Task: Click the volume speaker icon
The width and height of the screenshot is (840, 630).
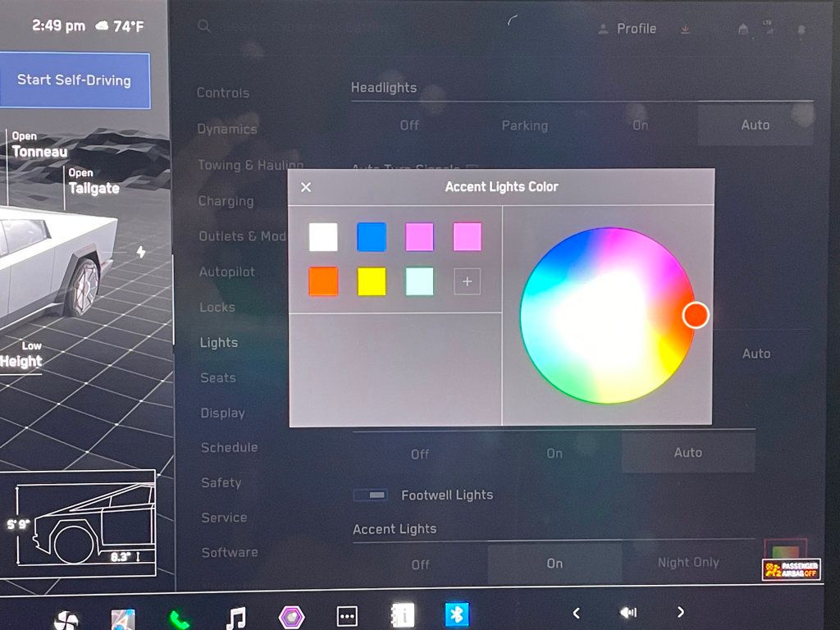Action: tap(628, 612)
